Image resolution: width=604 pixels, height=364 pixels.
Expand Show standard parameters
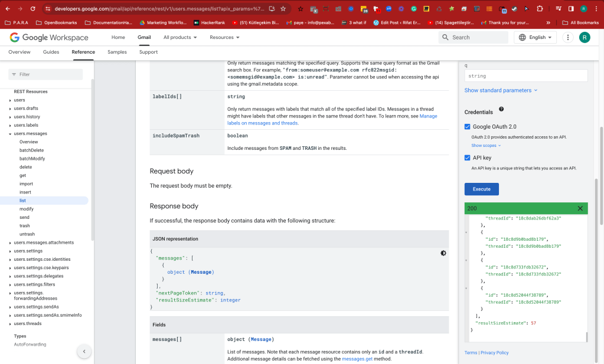tap(501, 90)
